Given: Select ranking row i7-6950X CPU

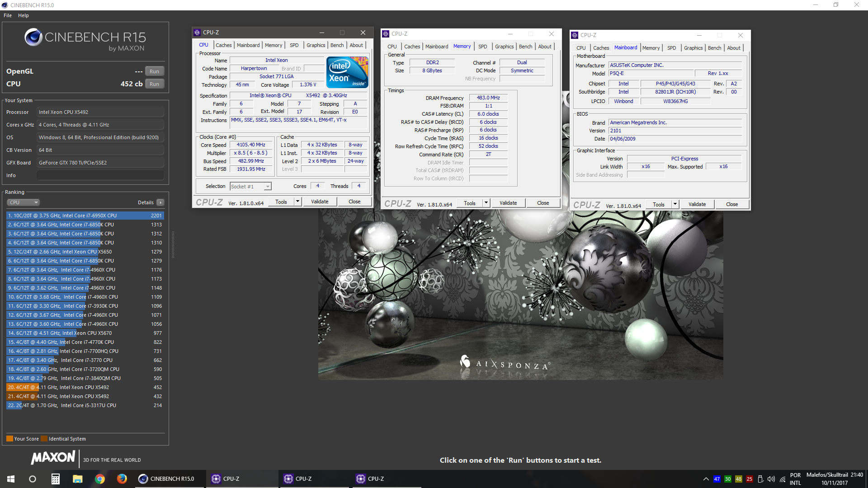Looking at the screenshot, I should point(85,216).
